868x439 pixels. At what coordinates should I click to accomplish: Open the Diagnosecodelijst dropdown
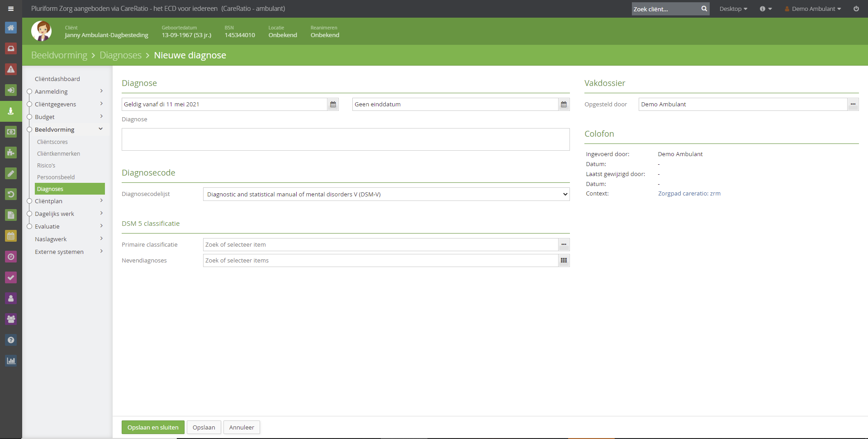386,195
